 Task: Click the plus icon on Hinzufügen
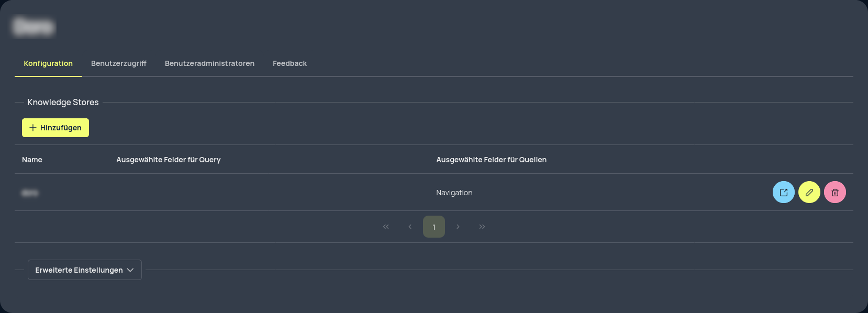point(33,128)
